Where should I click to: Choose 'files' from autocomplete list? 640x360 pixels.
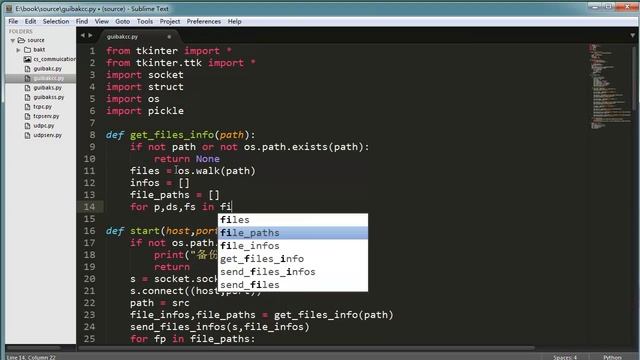coord(293,220)
